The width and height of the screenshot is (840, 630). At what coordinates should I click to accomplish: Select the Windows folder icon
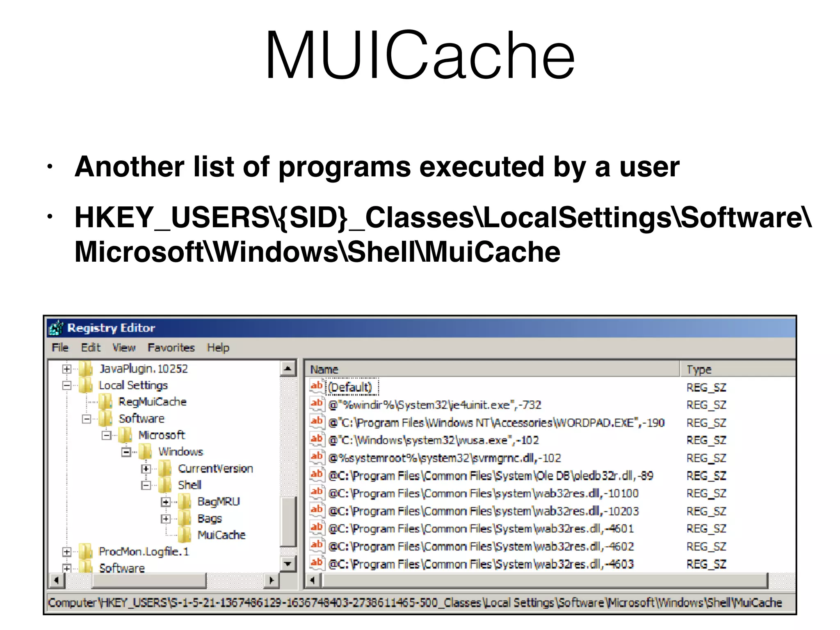coord(145,452)
